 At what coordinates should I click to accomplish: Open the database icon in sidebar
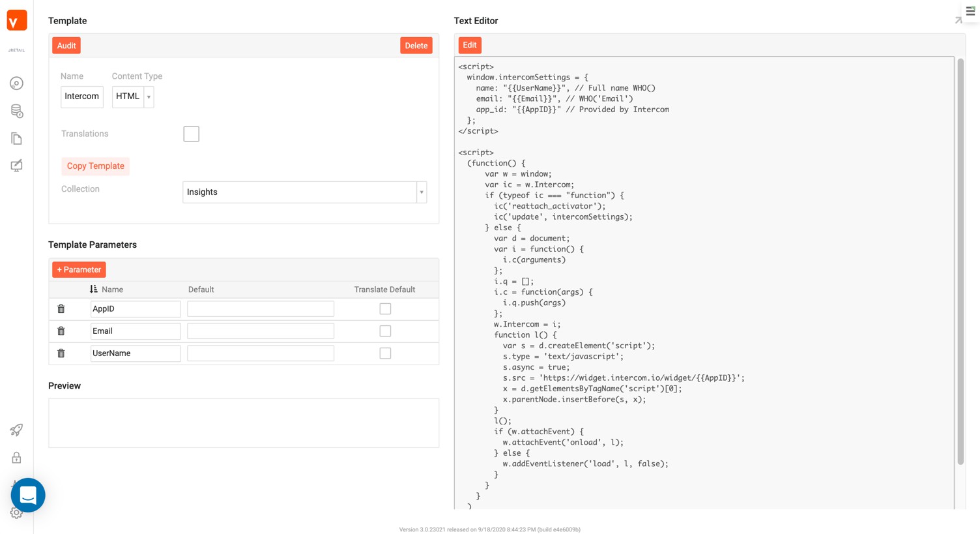click(x=17, y=111)
